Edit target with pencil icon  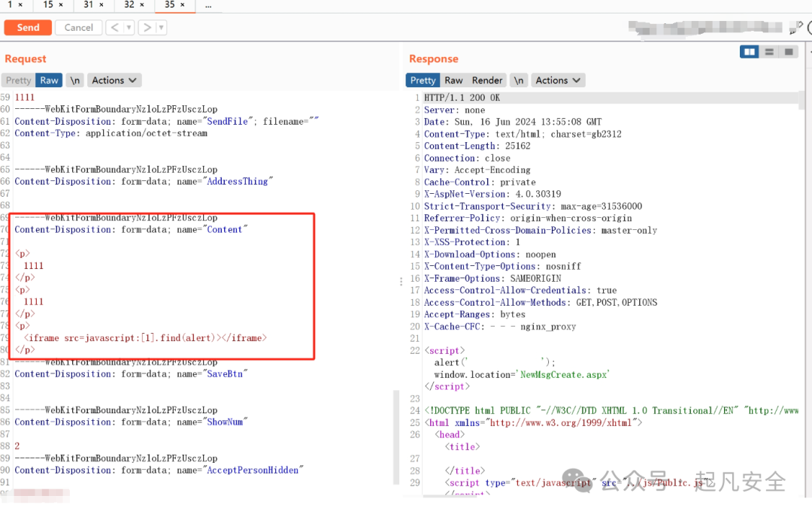click(x=796, y=28)
